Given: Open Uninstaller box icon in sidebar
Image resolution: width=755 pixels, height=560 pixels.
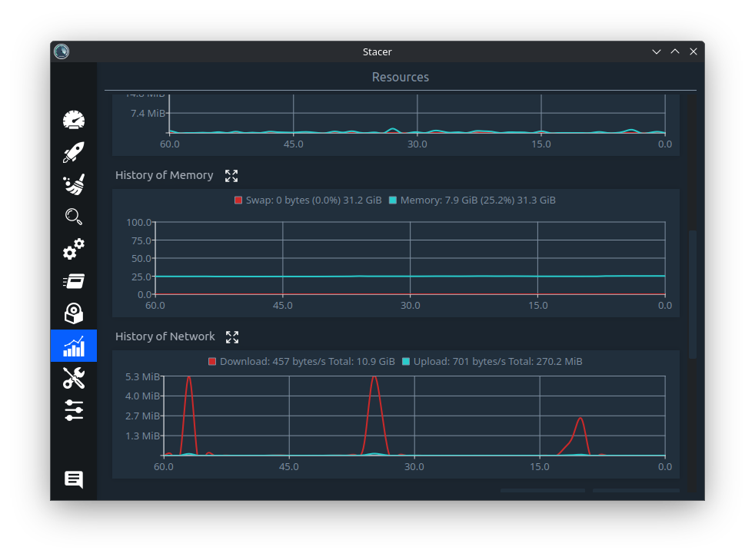Looking at the screenshot, I should [74, 313].
